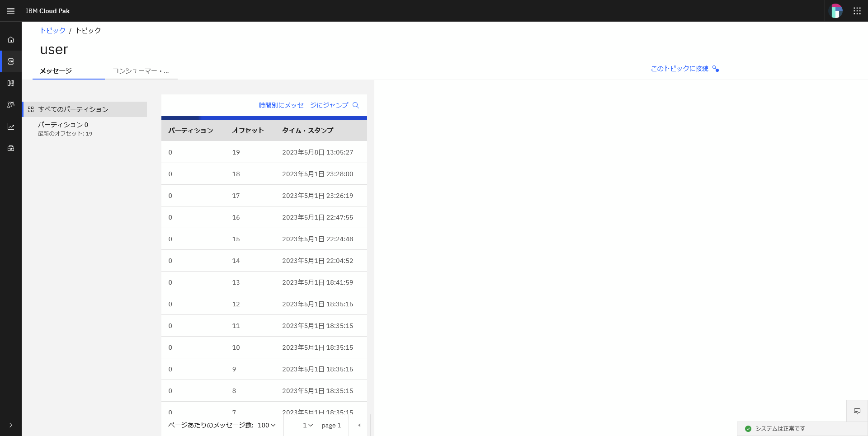Switch to the メッセージ tab
Viewport: 868px width, 436px height.
pyautogui.click(x=69, y=71)
